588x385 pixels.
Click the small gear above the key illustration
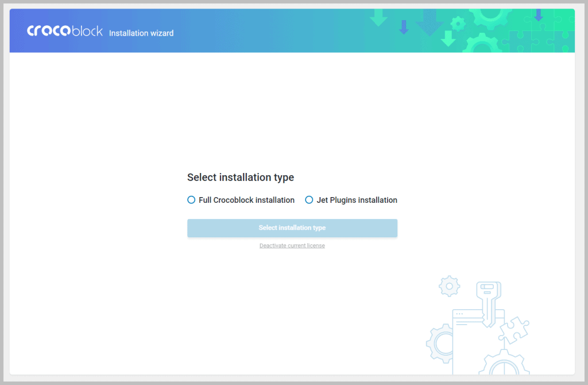(448, 286)
